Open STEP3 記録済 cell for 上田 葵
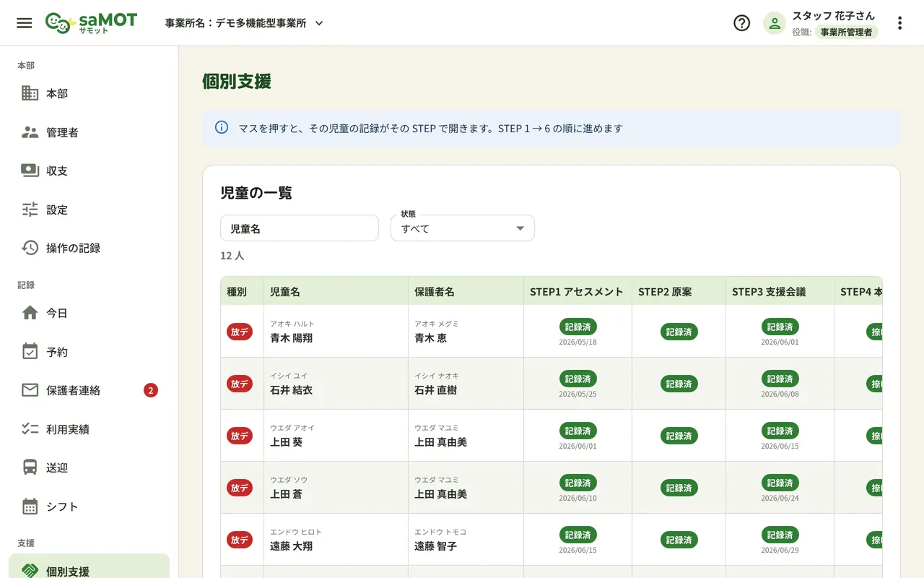The height and width of the screenshot is (578, 924). [780, 431]
